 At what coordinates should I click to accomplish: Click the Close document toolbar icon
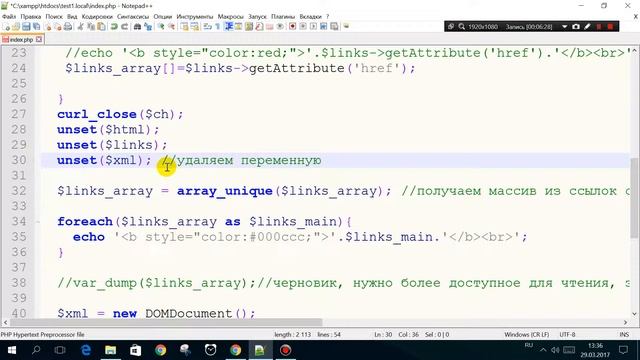tap(48, 27)
